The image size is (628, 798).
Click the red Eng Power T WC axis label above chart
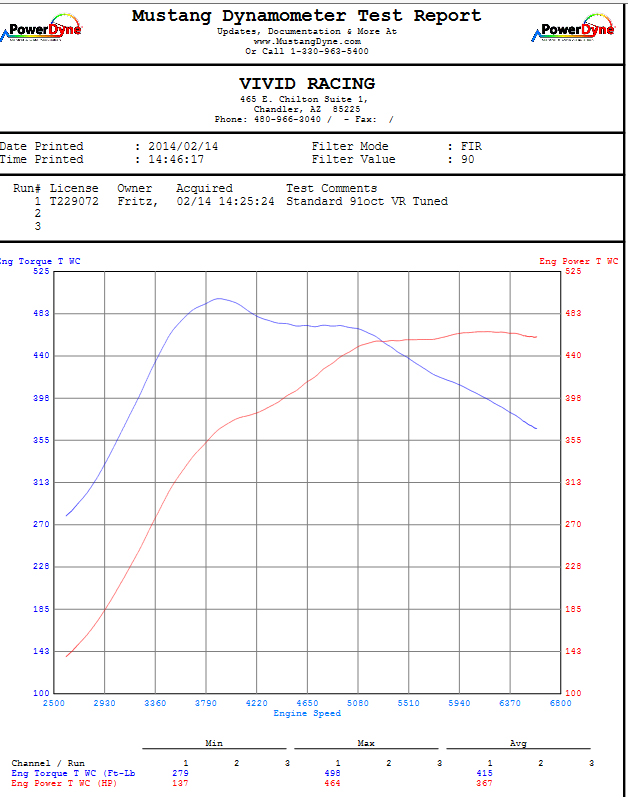point(578,261)
